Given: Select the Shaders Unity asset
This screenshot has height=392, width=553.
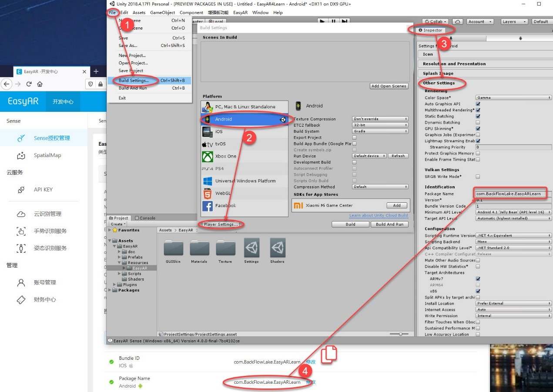Looking at the screenshot, I should (x=278, y=248).
